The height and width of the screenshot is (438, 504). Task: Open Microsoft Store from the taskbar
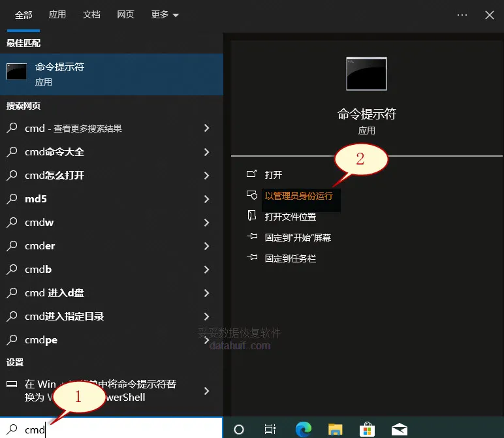coord(368,429)
